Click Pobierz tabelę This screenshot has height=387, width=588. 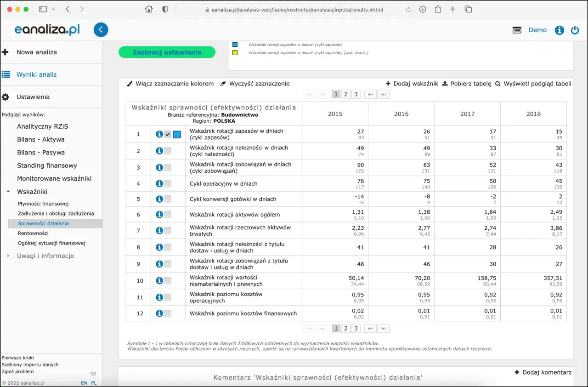click(x=466, y=84)
